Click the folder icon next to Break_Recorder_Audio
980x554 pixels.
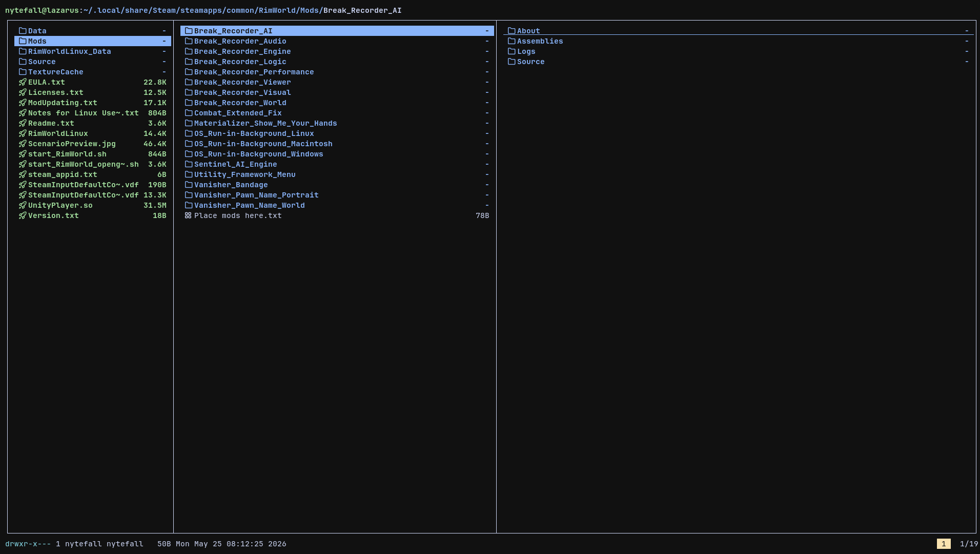click(189, 41)
